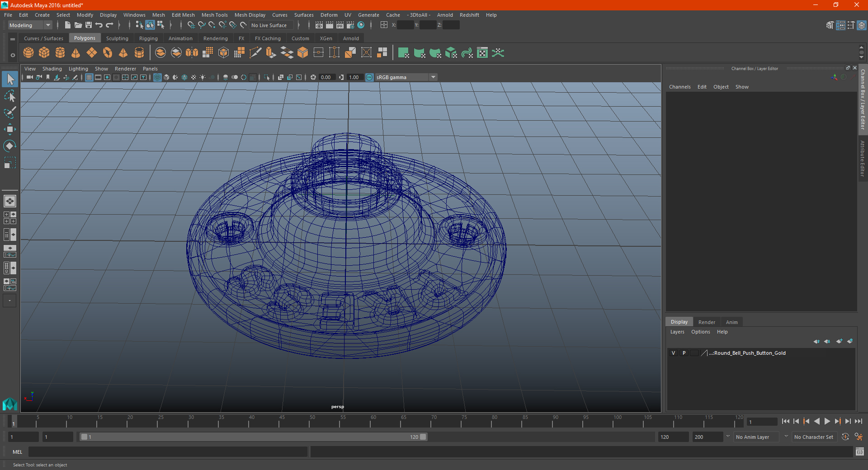This screenshot has width=868, height=470.
Task: Toggle Snap to points icon
Action: [212, 25]
